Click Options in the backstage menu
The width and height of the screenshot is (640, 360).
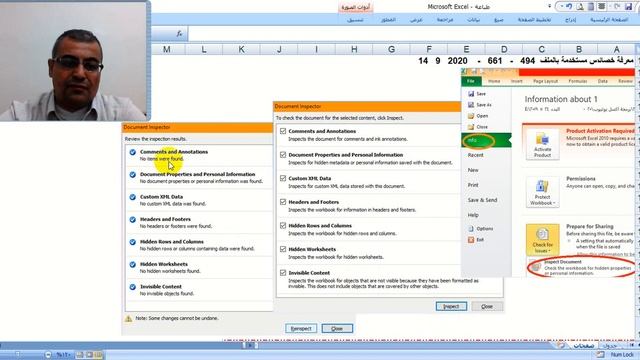pyautogui.click(x=480, y=229)
